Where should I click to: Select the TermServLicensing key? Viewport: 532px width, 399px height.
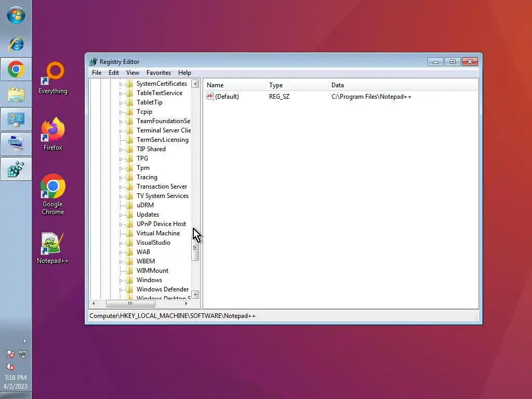point(162,140)
